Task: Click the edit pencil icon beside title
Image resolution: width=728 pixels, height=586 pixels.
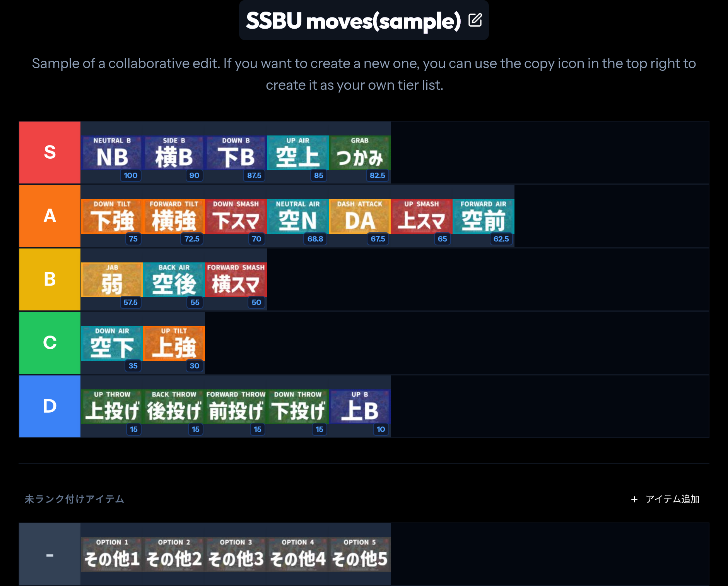Action: click(475, 20)
